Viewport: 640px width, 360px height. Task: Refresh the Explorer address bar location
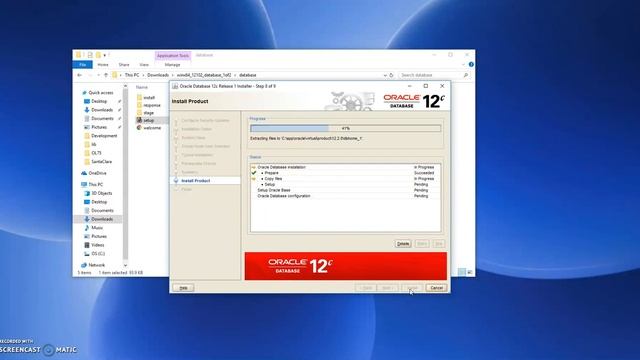point(391,75)
